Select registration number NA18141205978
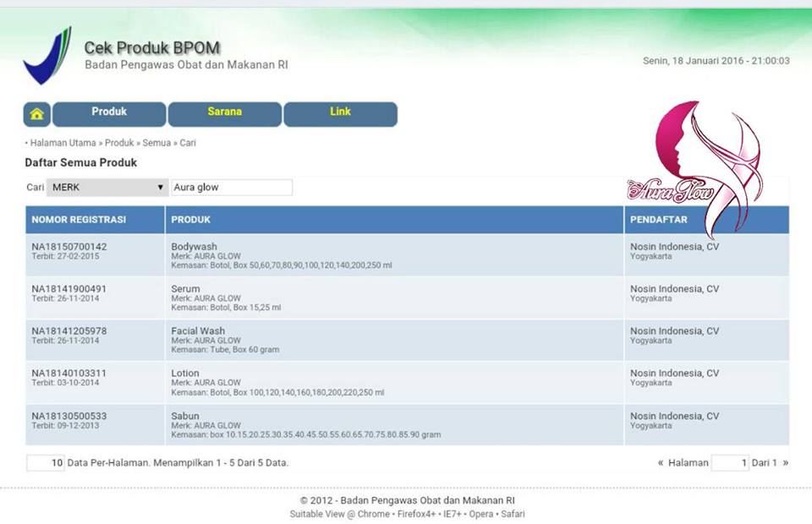This screenshot has height=524, width=812. pos(69,331)
